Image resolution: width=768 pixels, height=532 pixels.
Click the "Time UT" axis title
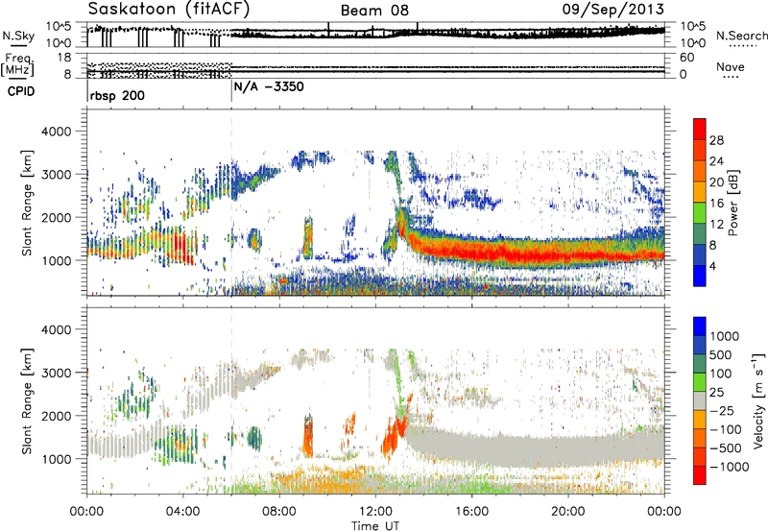click(375, 526)
